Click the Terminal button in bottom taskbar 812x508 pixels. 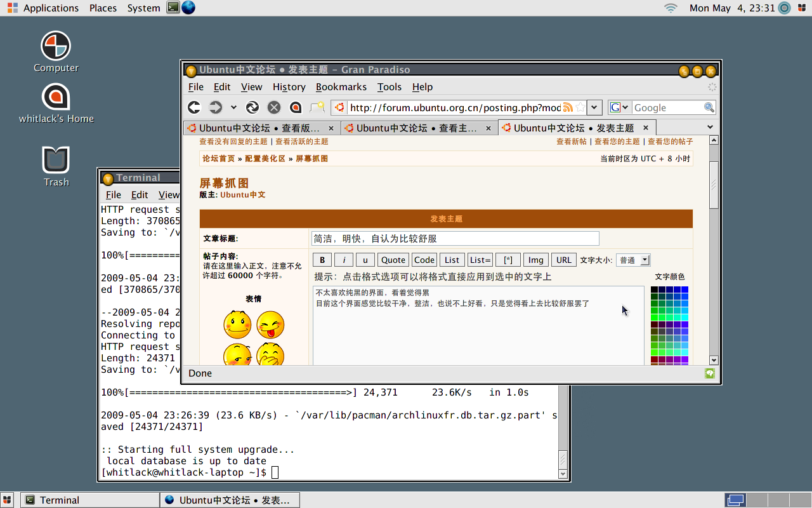(90, 500)
